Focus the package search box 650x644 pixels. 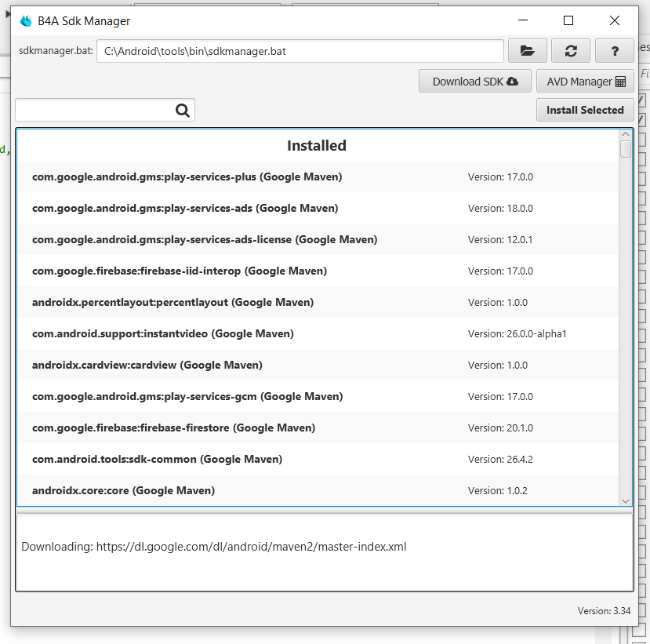(94, 111)
